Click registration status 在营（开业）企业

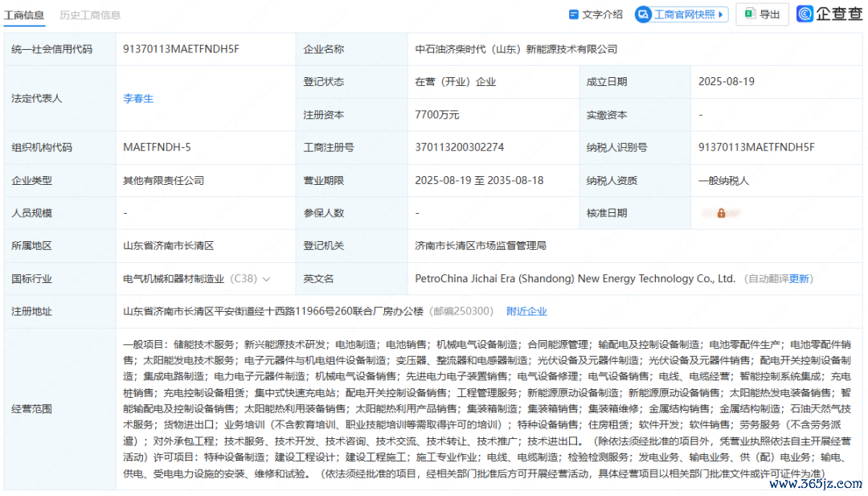[455, 82]
